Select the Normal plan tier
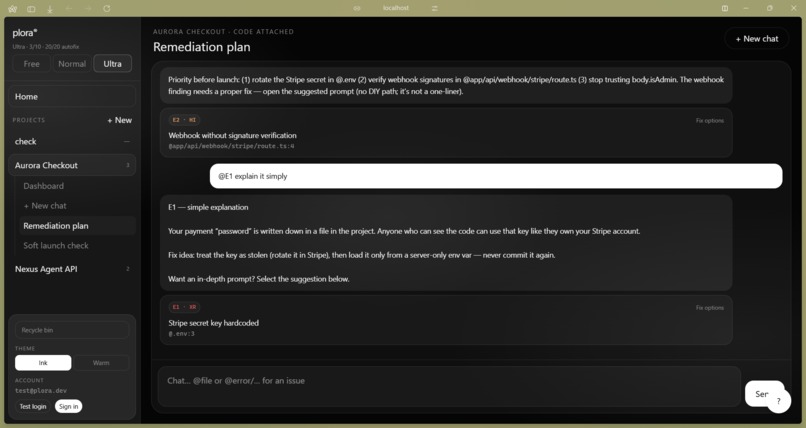This screenshot has width=806, height=428. tap(72, 64)
